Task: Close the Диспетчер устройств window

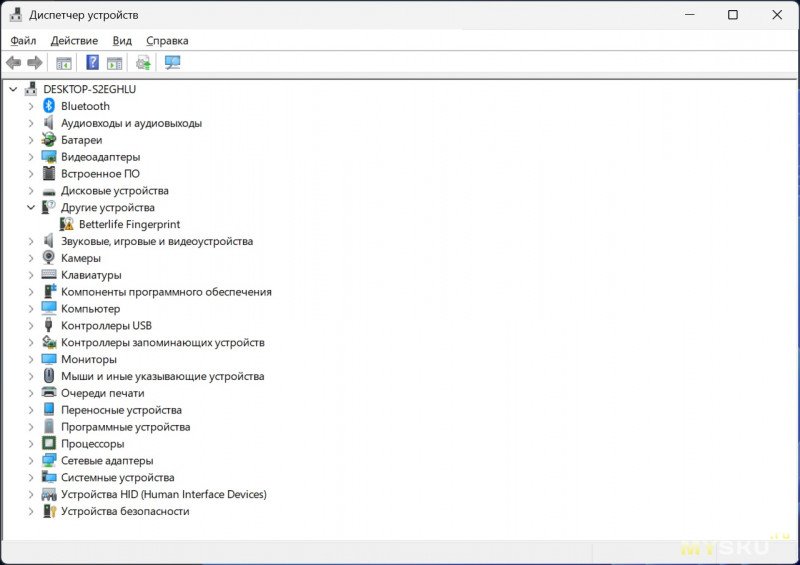Action: (777, 15)
